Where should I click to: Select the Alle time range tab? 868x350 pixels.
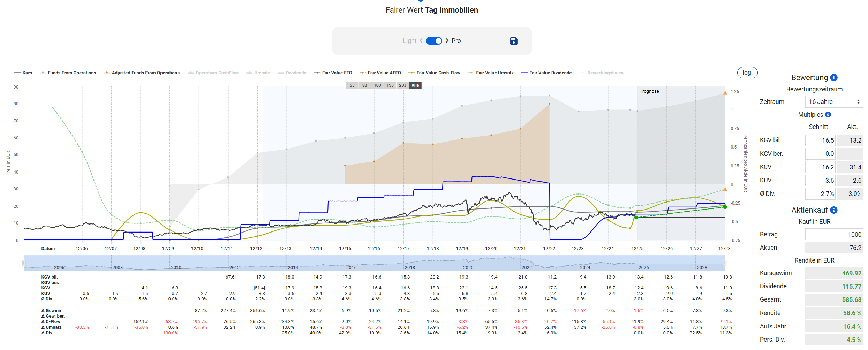tap(415, 85)
